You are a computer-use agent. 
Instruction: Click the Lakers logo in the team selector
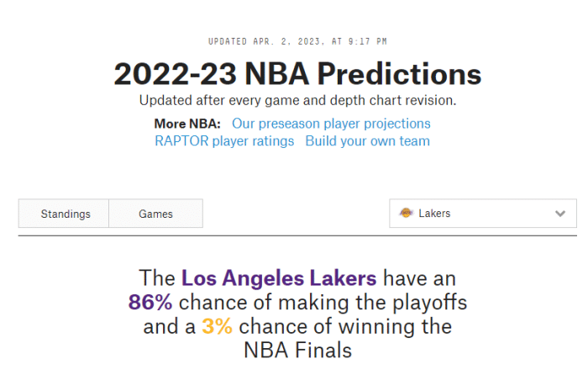tap(407, 214)
